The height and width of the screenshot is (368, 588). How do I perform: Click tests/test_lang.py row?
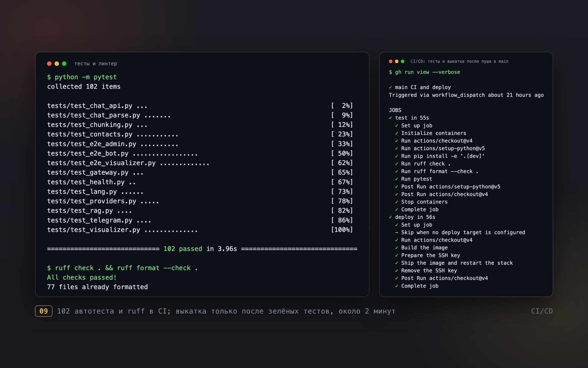pyautogui.click(x=200, y=192)
